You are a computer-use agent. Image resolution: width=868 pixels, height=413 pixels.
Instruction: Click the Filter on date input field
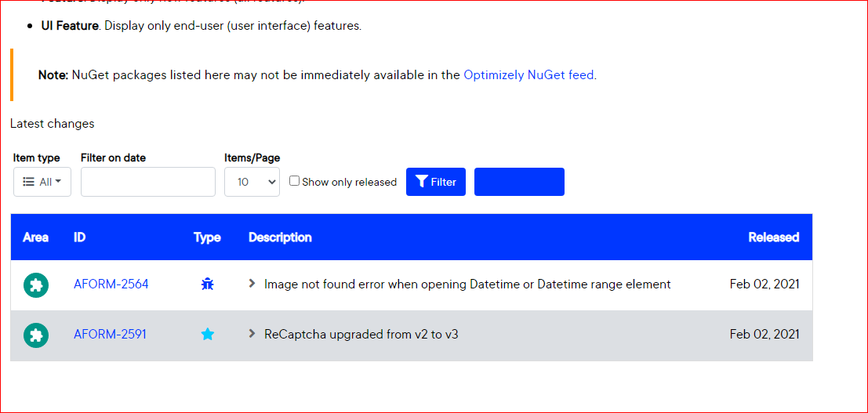point(147,182)
